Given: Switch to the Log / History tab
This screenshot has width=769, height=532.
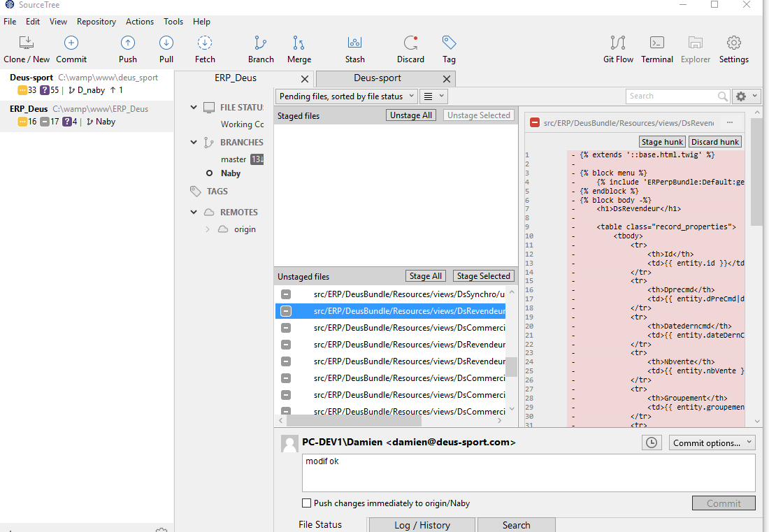Looking at the screenshot, I should (x=422, y=524).
